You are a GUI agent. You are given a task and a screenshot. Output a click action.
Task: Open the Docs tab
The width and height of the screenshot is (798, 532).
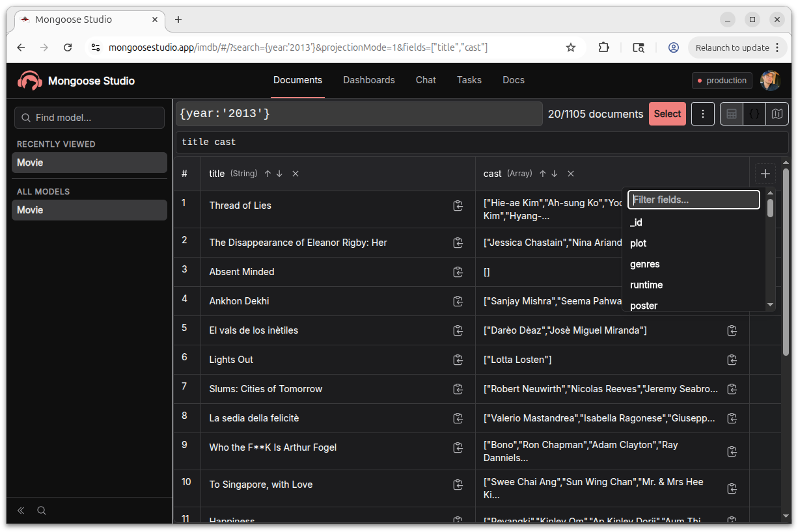coord(514,80)
